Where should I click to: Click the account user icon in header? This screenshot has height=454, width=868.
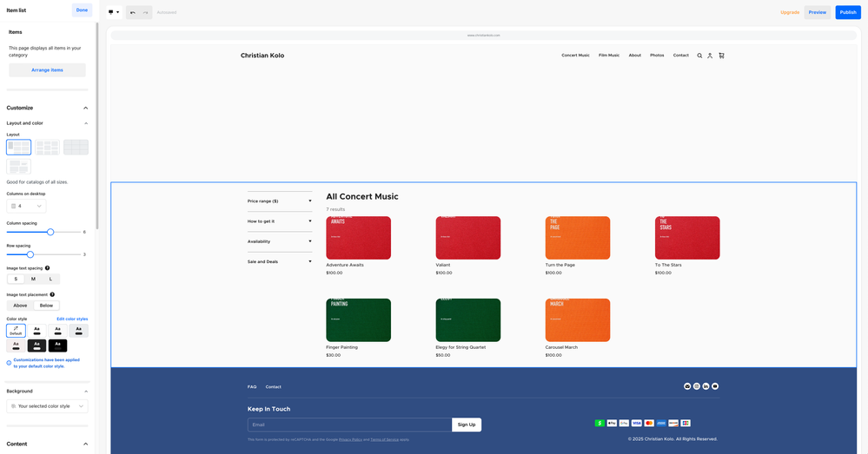click(710, 56)
